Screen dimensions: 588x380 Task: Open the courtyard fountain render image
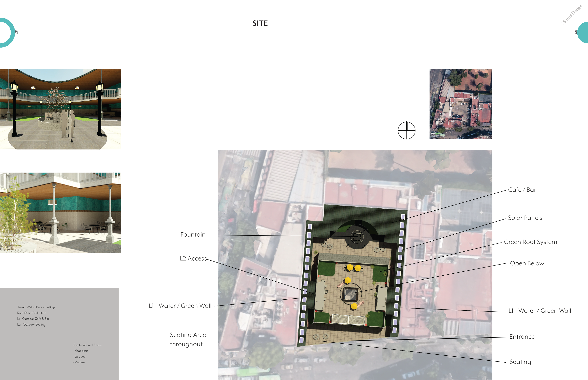pyautogui.click(x=60, y=109)
